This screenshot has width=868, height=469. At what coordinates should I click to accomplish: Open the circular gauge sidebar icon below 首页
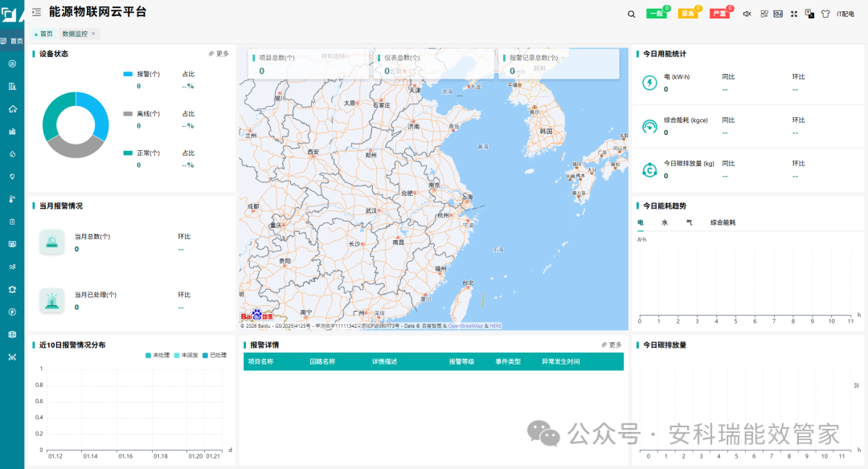tap(12, 63)
